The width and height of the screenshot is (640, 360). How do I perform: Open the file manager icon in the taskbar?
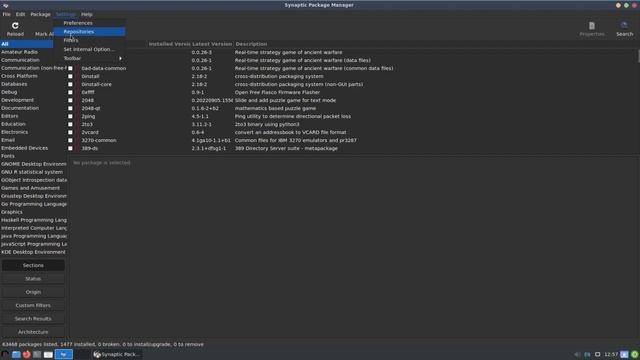click(16, 354)
